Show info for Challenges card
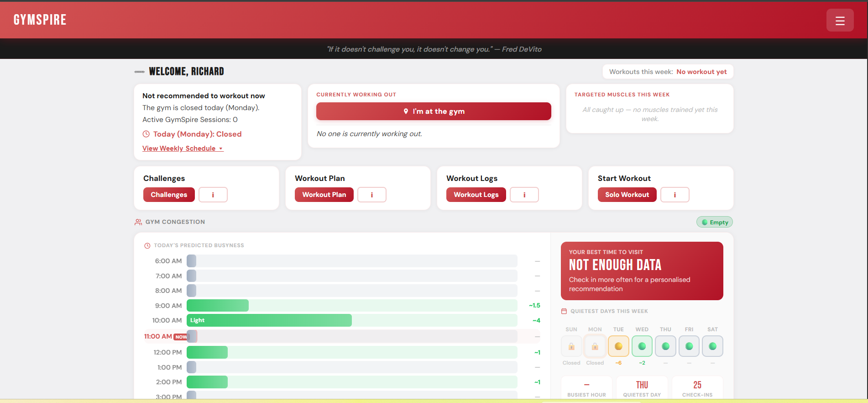The image size is (868, 403). (213, 195)
